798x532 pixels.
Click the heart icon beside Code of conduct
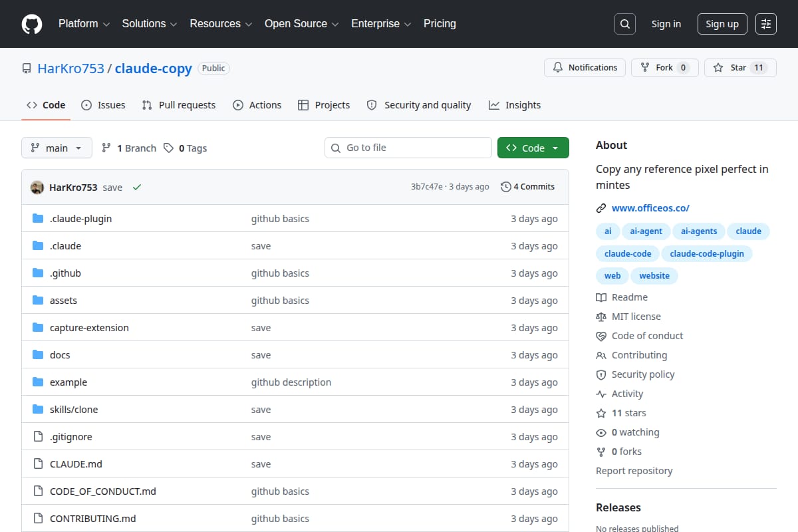[601, 336]
